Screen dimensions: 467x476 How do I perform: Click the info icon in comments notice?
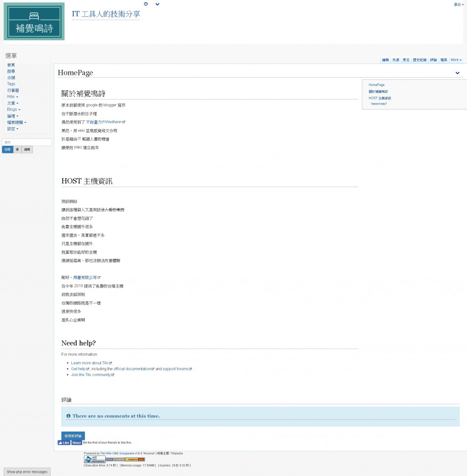(x=68, y=416)
